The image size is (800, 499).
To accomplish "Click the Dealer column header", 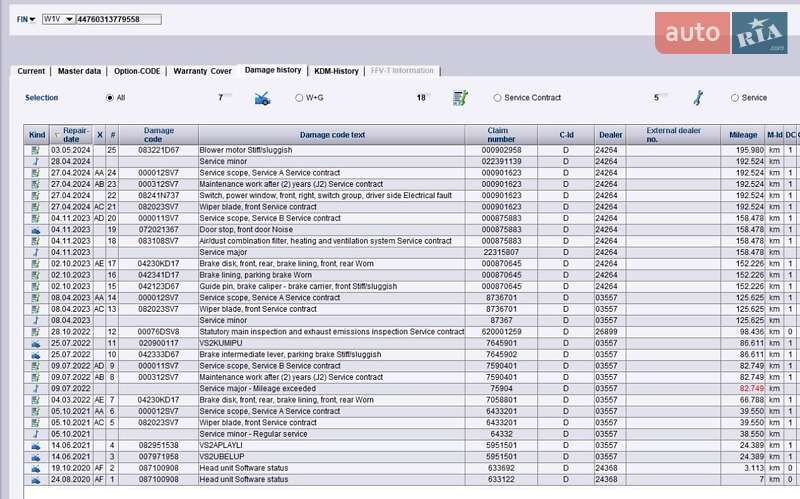I will 610,135.
